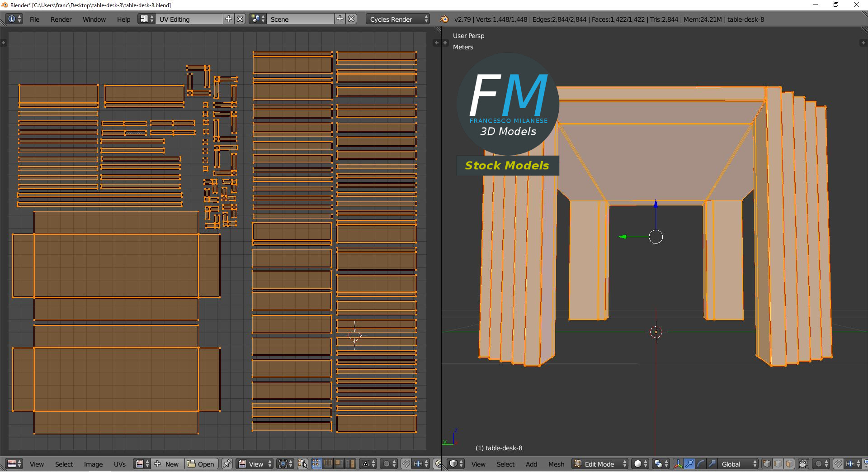
Task: Open the Cycles Render engine dropdown
Action: (398, 19)
